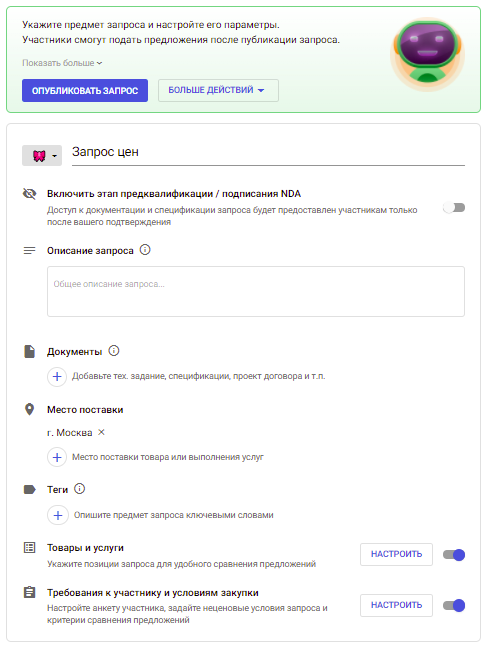
Task: Click ОПУБЛИКОВАТЬ ЗАПРОС button
Action: pyautogui.click(x=85, y=91)
